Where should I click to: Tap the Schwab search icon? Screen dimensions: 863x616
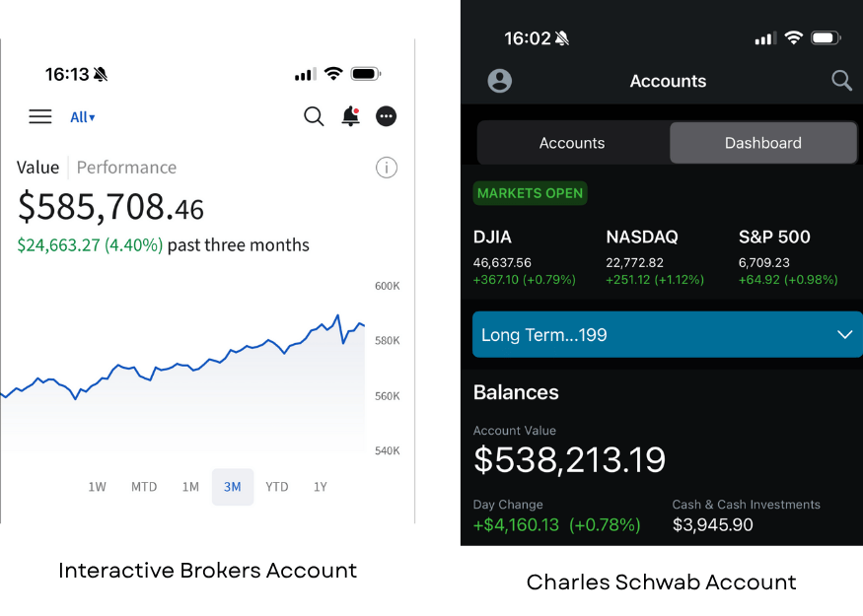coord(841,81)
